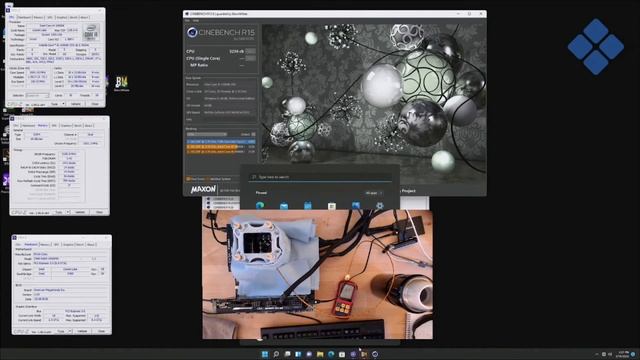Click All apps button in Start menu
640x360 pixels.
(373, 193)
